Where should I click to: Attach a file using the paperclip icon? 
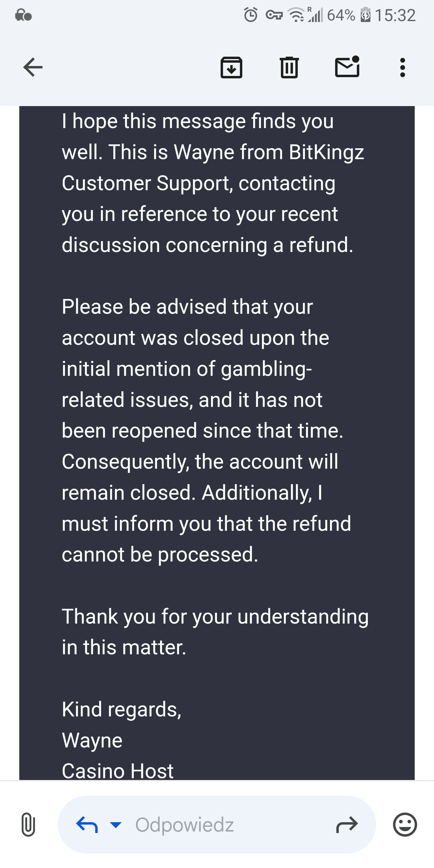(x=28, y=824)
